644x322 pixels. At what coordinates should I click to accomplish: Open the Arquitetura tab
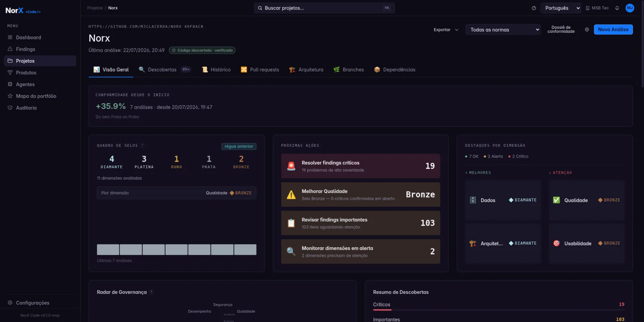click(x=306, y=70)
